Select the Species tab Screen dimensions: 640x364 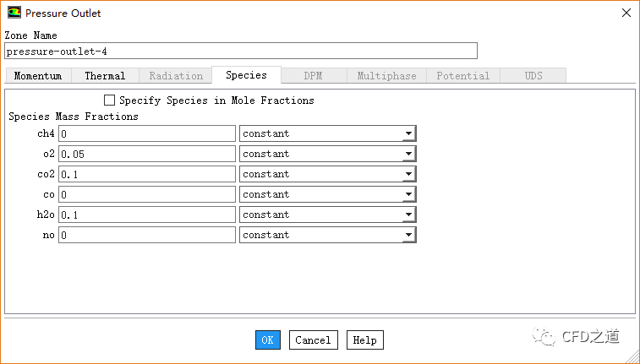tap(246, 74)
